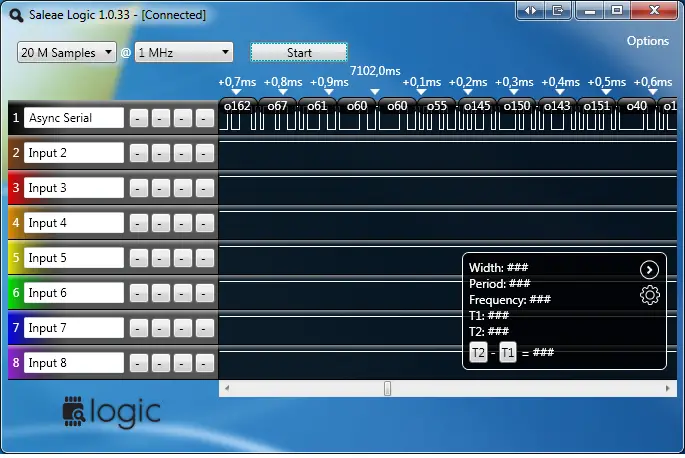Click the scrollbar right arrow
The image size is (685, 458).
[668, 388]
